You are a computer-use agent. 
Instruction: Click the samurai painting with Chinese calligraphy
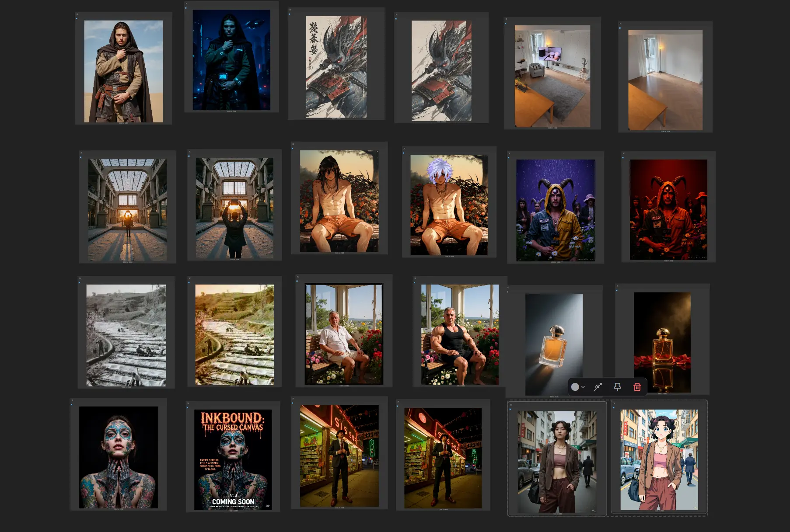[x=336, y=67]
